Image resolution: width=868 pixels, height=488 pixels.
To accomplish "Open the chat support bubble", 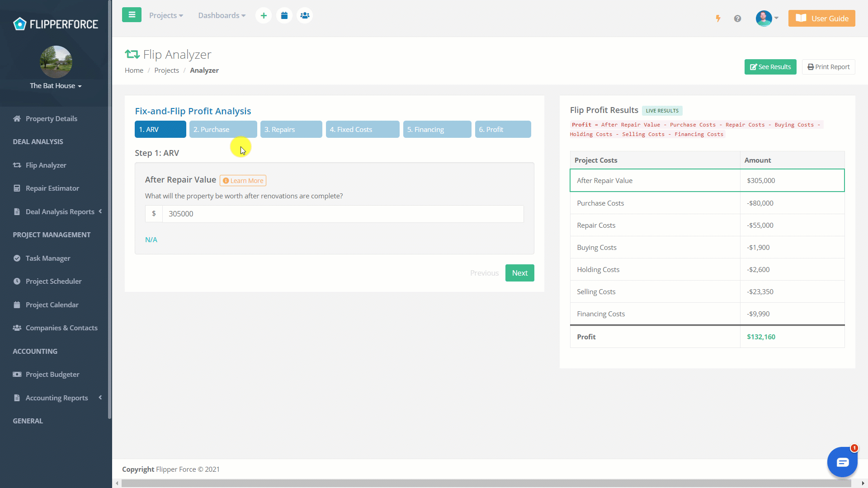I will pos(842,462).
